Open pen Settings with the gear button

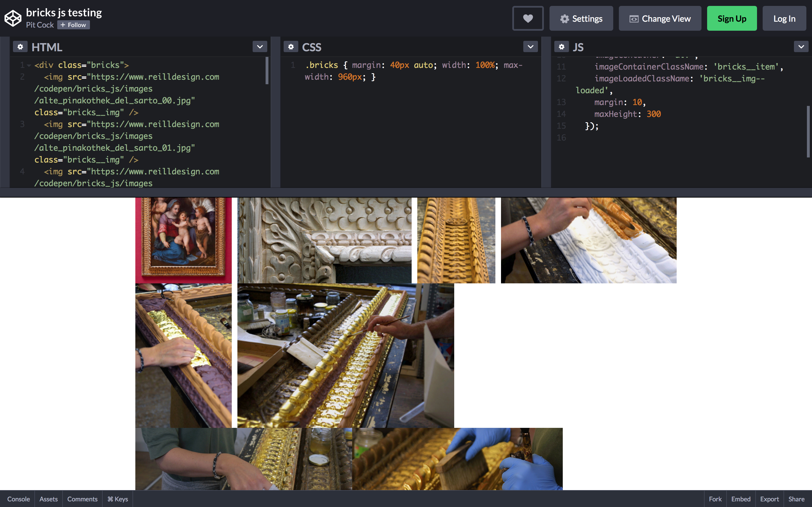(x=581, y=18)
